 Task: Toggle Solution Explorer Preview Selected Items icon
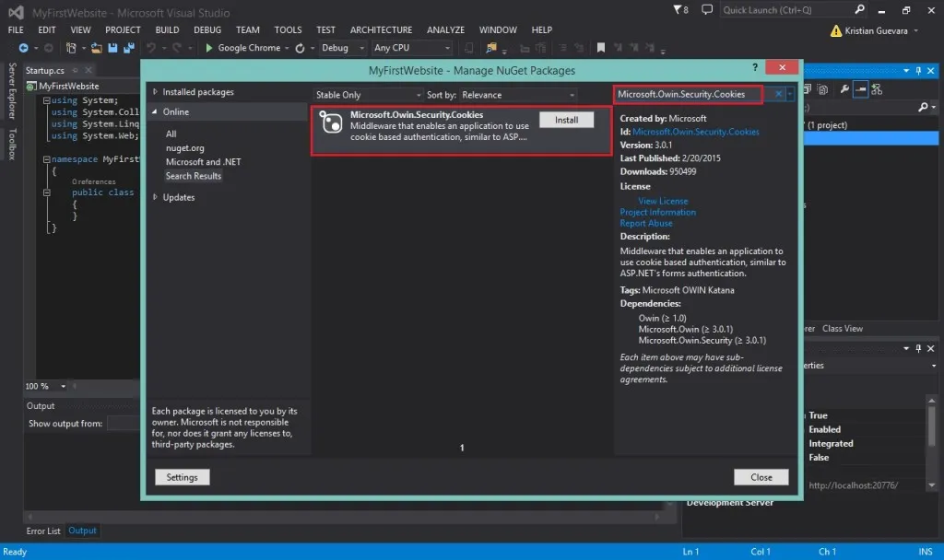tap(860, 89)
